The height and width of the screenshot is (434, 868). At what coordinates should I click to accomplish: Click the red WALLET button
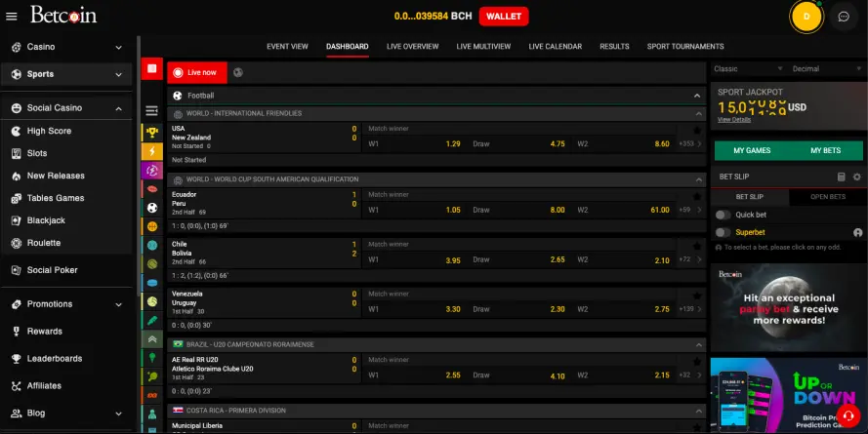[504, 17]
